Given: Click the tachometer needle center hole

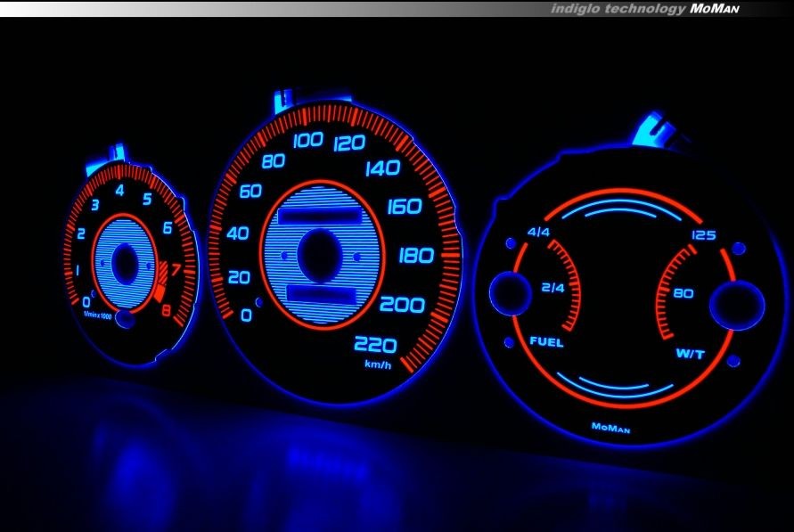Looking at the screenshot, I should [125, 264].
